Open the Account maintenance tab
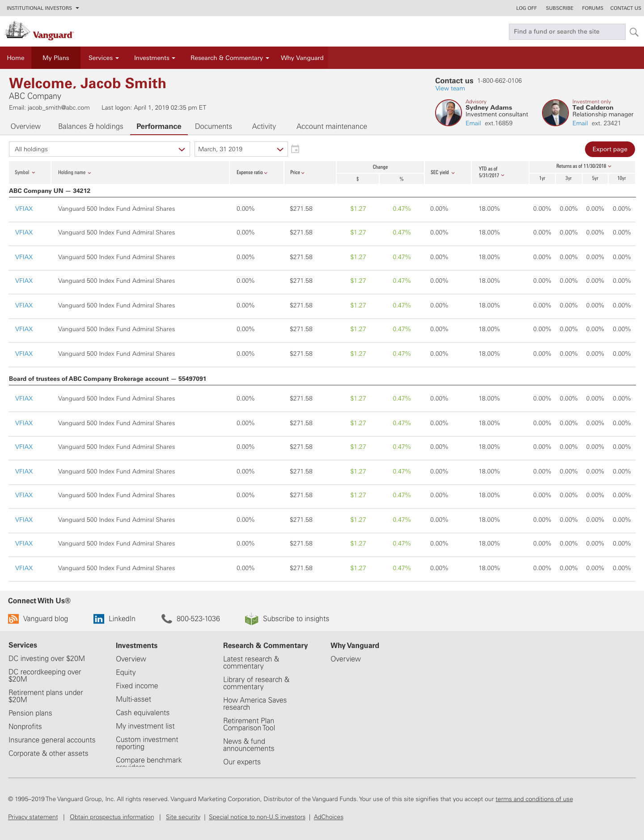This screenshot has width=644, height=840. pyautogui.click(x=332, y=126)
